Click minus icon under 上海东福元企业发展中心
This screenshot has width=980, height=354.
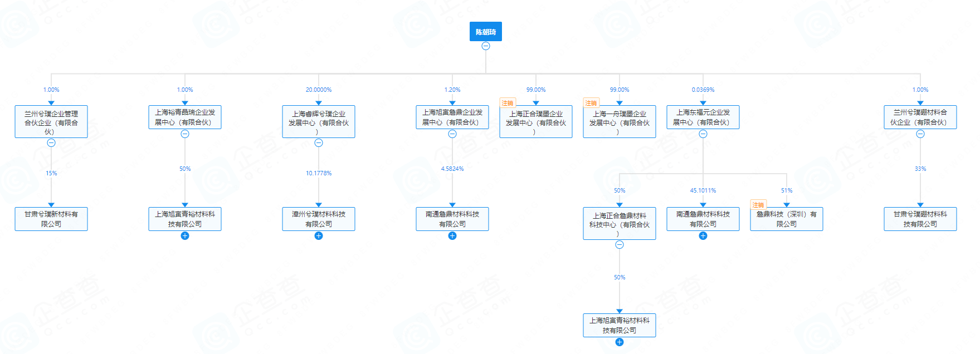click(x=703, y=134)
